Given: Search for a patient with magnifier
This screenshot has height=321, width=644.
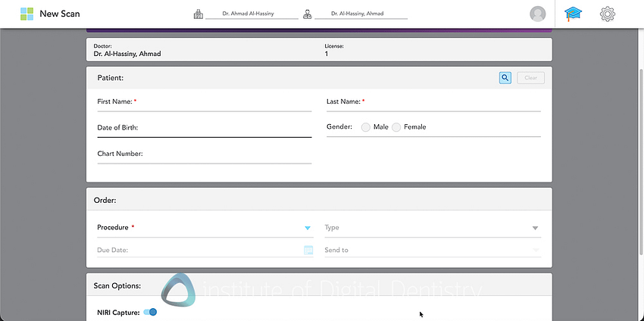Looking at the screenshot, I should point(505,77).
